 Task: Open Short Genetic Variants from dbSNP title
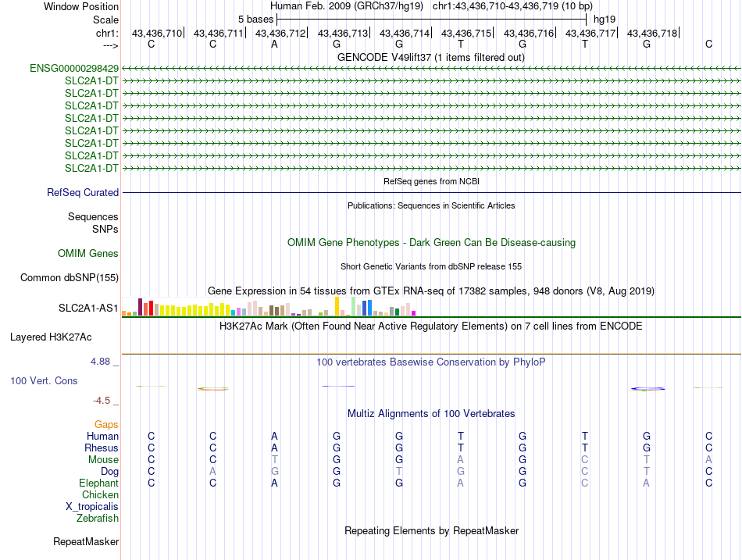click(431, 266)
